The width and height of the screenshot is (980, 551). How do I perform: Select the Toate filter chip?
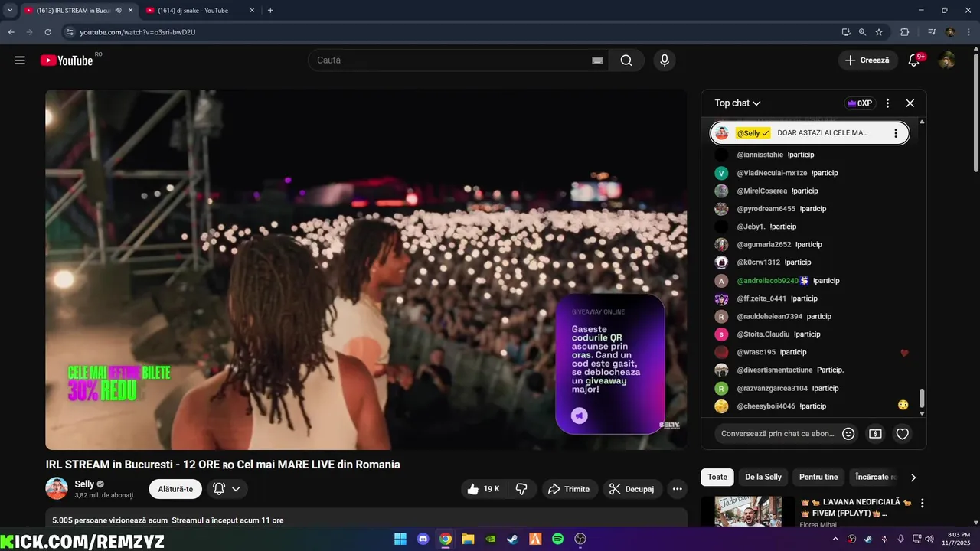(717, 477)
